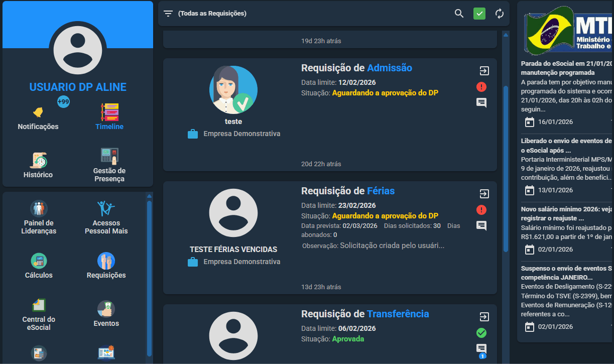
Task: Click 13d 23h atrás timestamp
Action: pyautogui.click(x=321, y=287)
